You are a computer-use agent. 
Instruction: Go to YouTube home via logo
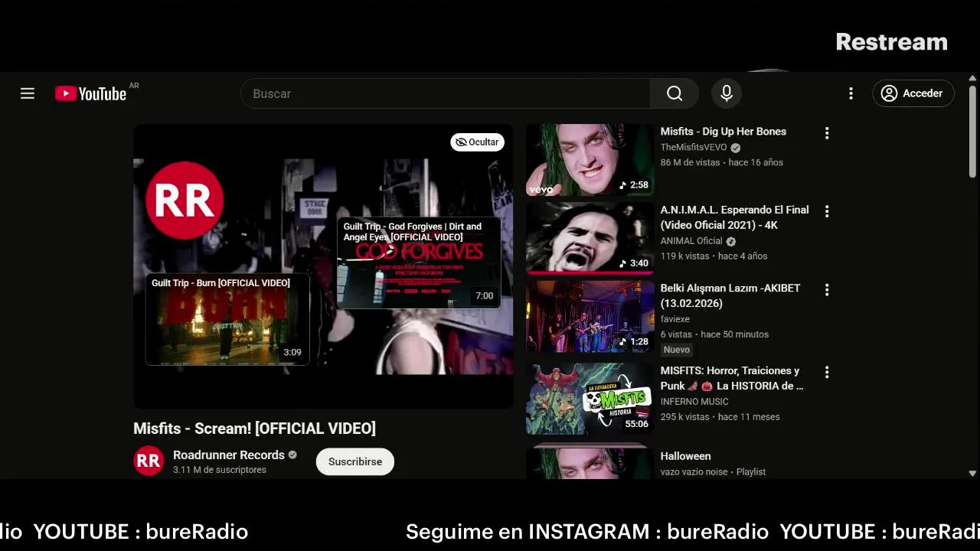(x=90, y=93)
